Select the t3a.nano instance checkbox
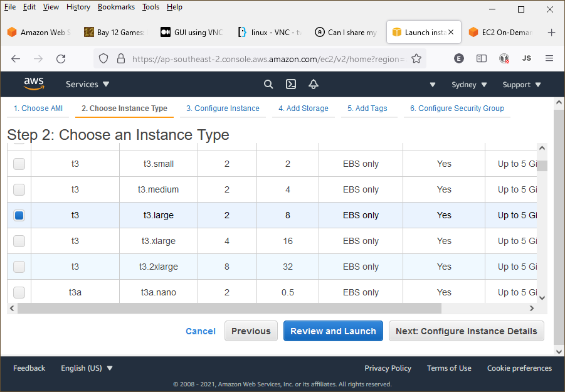 tap(19, 292)
